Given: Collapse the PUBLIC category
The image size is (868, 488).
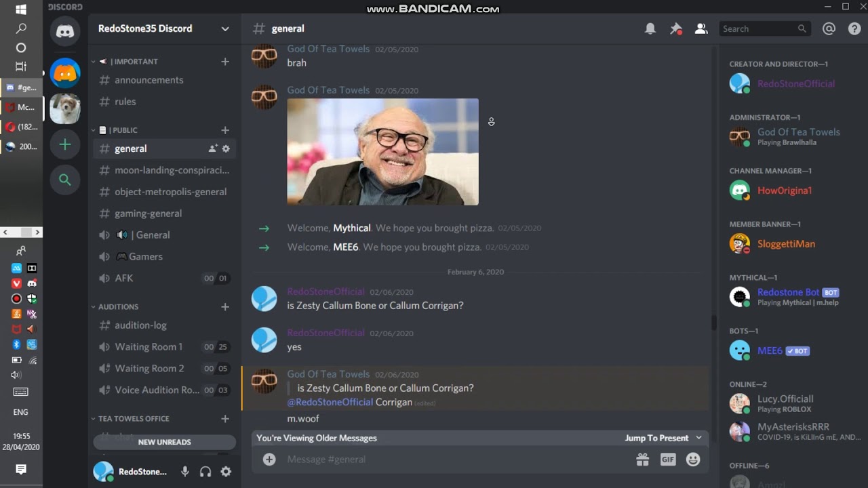Looking at the screenshot, I should pos(117,130).
